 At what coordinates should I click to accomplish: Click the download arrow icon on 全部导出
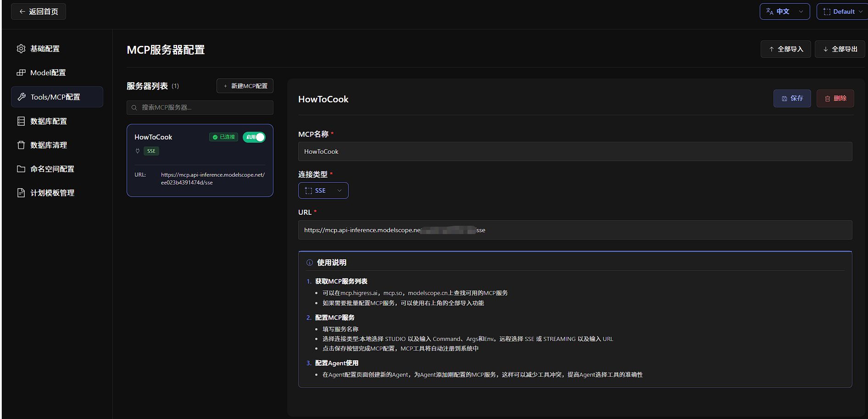click(826, 49)
